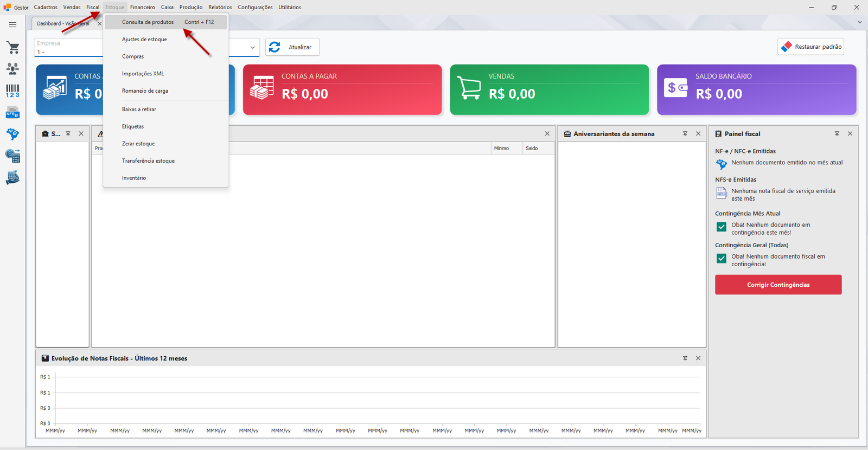This screenshot has height=450, width=868.
Task: Pin the Painel fiscal panel
Action: click(x=837, y=134)
